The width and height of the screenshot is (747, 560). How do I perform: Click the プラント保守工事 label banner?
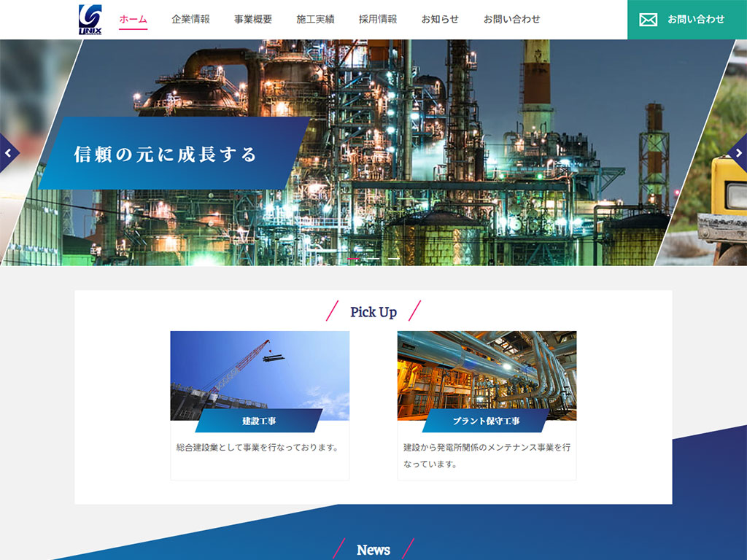click(486, 421)
